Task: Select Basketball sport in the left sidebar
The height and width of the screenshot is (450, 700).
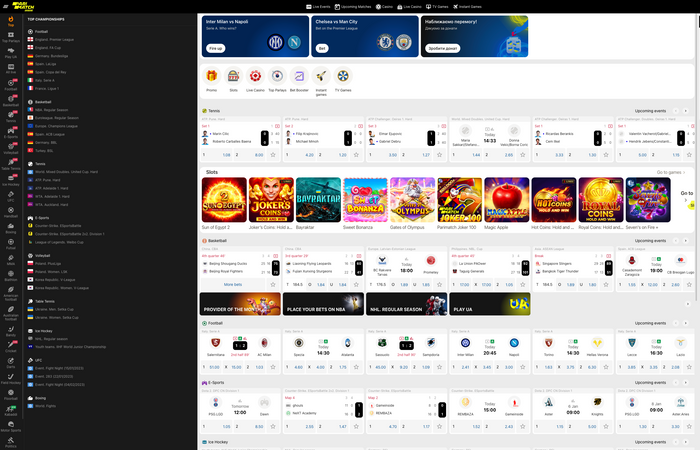Action: point(11,101)
